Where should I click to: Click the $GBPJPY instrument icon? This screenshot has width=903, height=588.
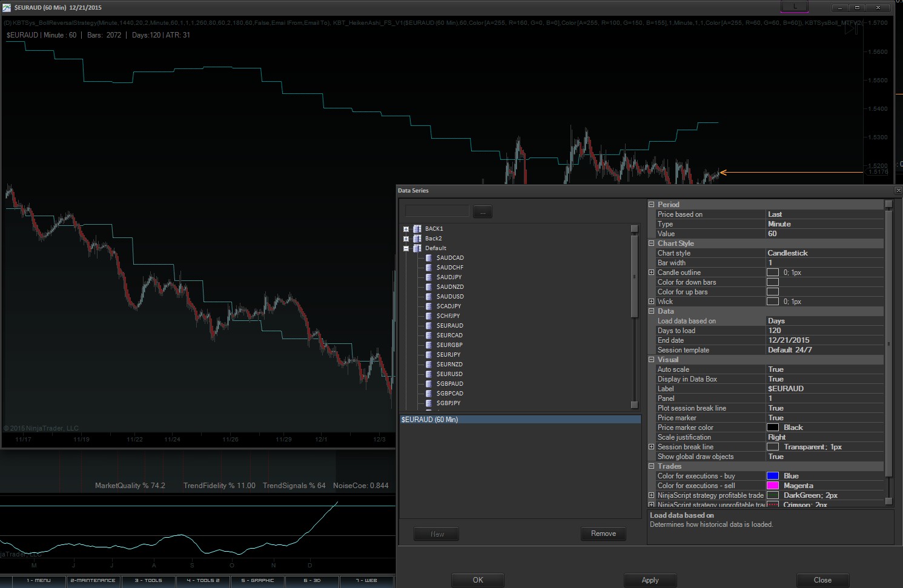click(x=429, y=403)
